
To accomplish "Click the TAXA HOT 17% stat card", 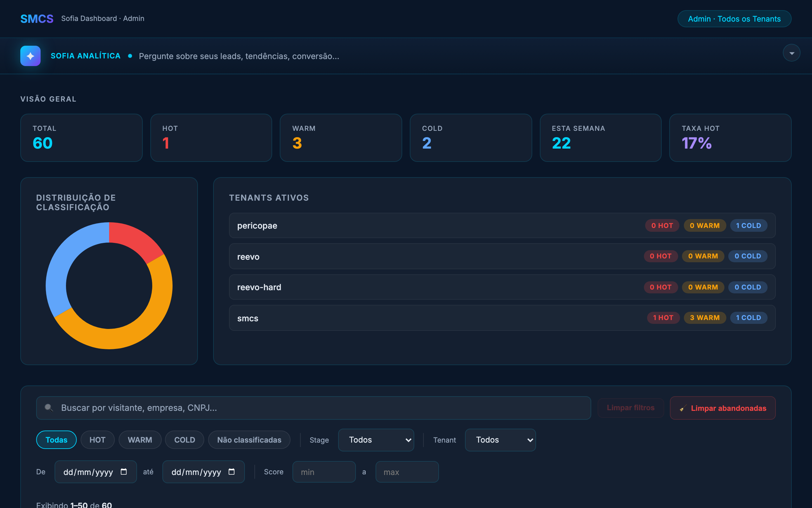I will coord(730,138).
